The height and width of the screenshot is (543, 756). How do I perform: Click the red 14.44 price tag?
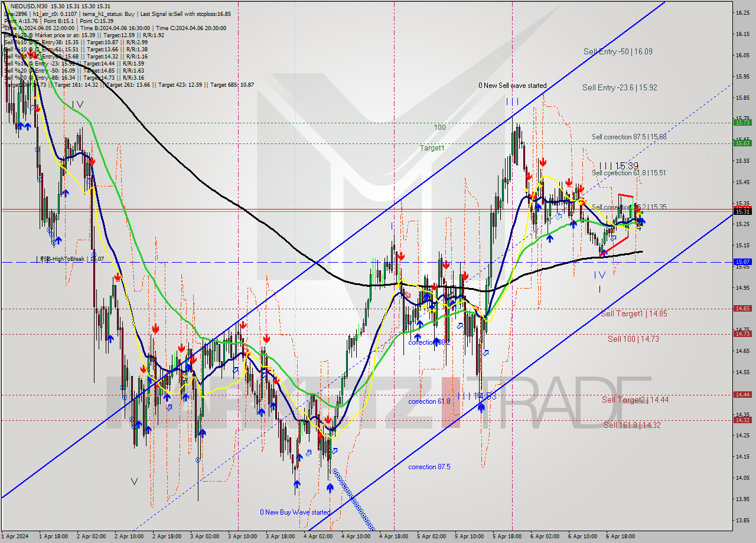742,394
